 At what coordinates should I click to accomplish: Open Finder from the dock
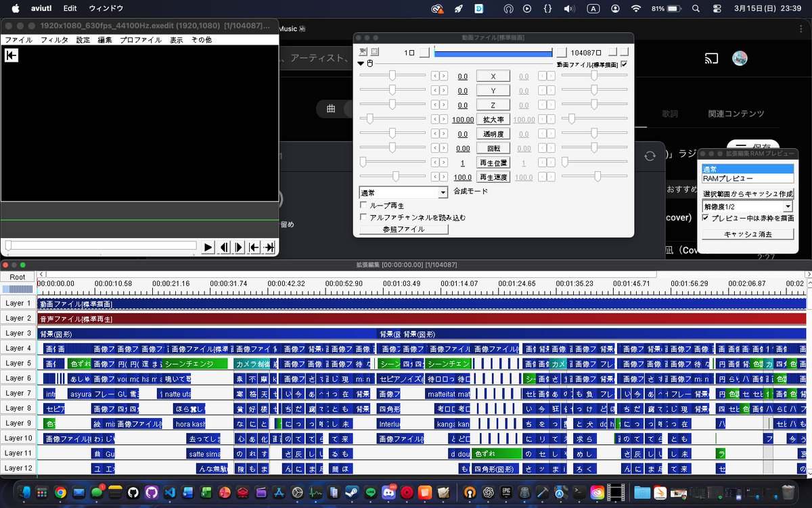(x=24, y=492)
